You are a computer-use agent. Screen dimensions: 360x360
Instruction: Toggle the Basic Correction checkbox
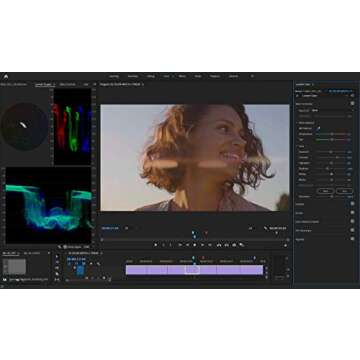pos(352,104)
